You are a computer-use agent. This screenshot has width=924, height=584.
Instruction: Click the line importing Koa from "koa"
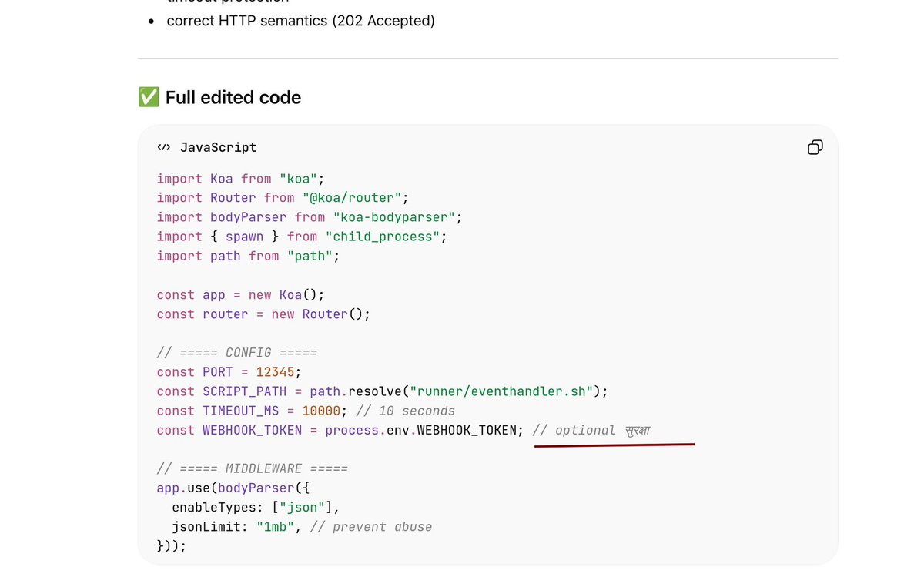coord(241,179)
